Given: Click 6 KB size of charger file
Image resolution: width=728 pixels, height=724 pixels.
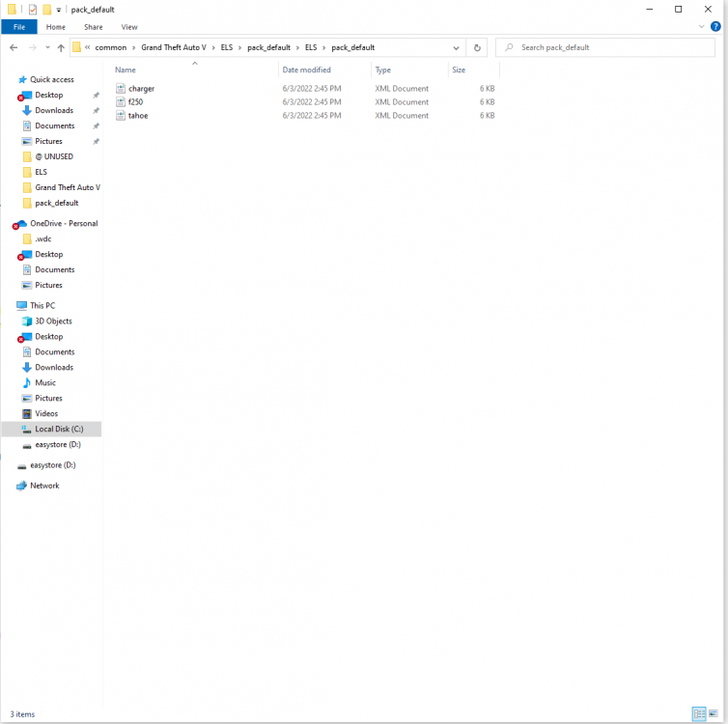Looking at the screenshot, I should [487, 88].
